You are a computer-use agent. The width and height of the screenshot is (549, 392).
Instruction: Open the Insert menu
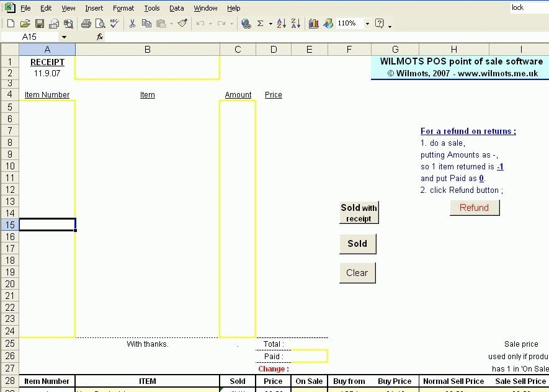pyautogui.click(x=94, y=8)
